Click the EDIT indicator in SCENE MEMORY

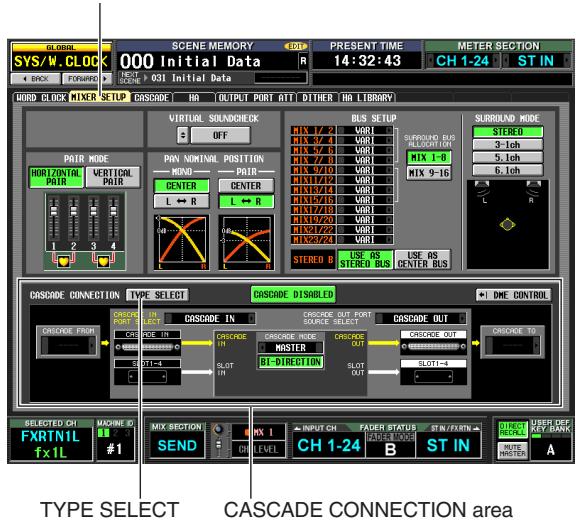pos(296,46)
